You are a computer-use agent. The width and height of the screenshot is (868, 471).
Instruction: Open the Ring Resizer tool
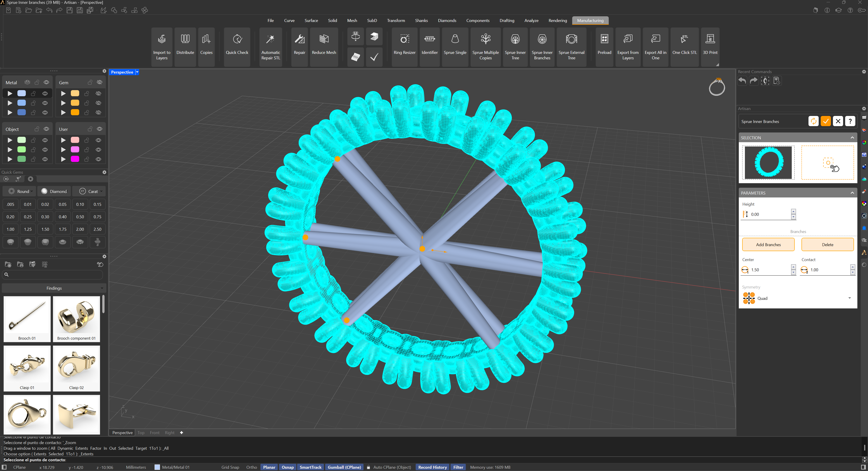click(x=404, y=47)
